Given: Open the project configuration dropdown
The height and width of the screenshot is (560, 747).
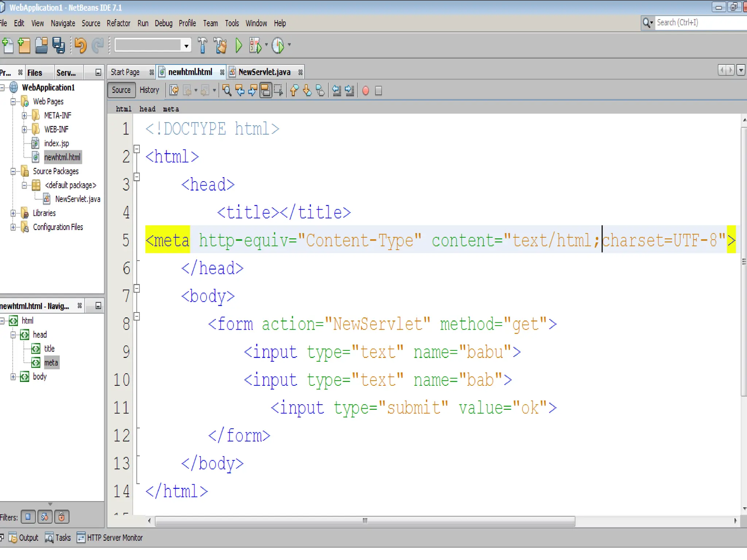Looking at the screenshot, I should 186,46.
